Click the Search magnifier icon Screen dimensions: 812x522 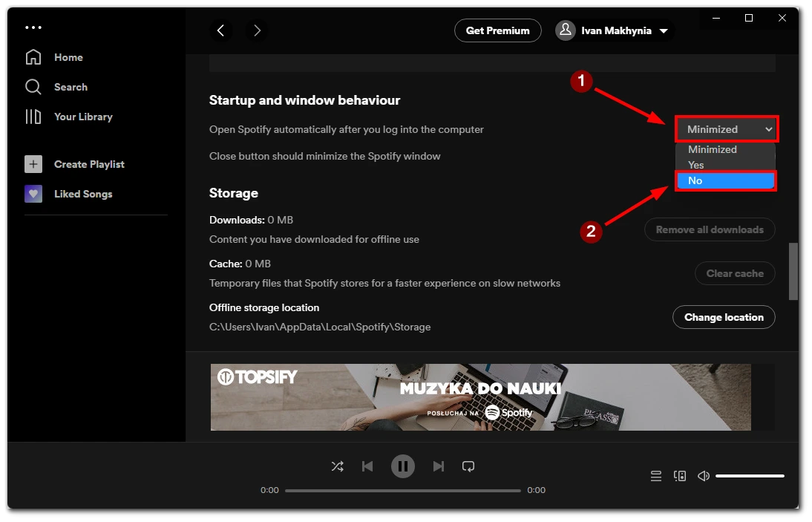click(x=33, y=87)
